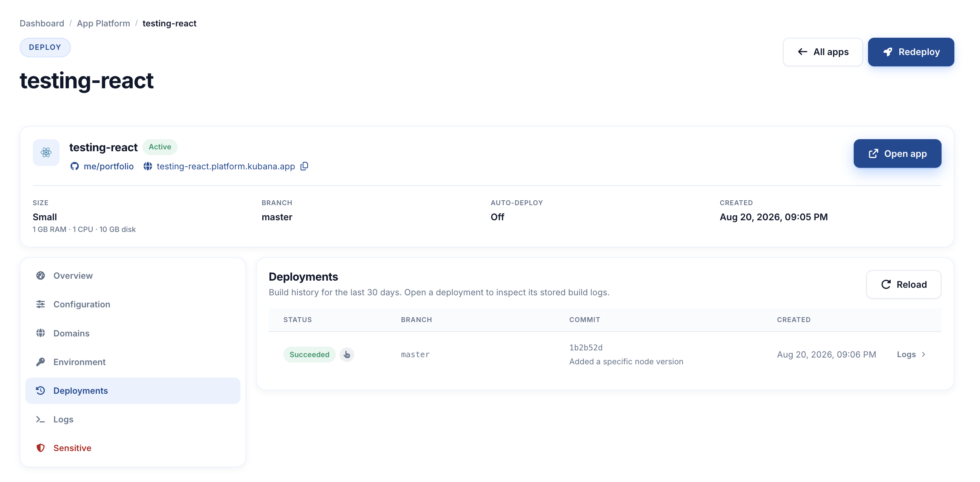The image size is (980, 482).
Task: Click the Auto-deploy Off value
Action: click(x=497, y=217)
